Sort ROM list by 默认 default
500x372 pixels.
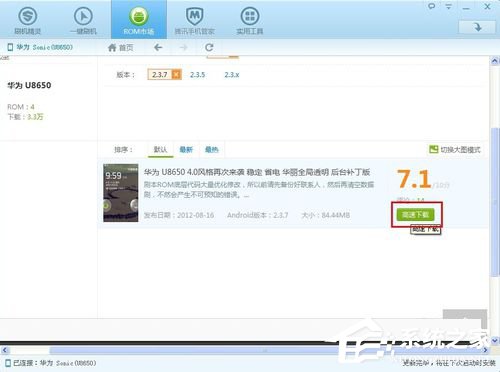160,149
